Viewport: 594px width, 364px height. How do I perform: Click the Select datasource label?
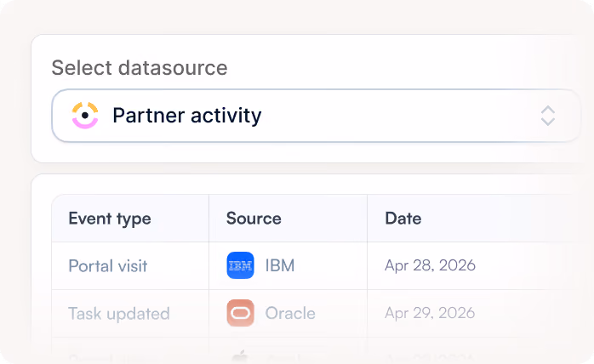pos(140,68)
